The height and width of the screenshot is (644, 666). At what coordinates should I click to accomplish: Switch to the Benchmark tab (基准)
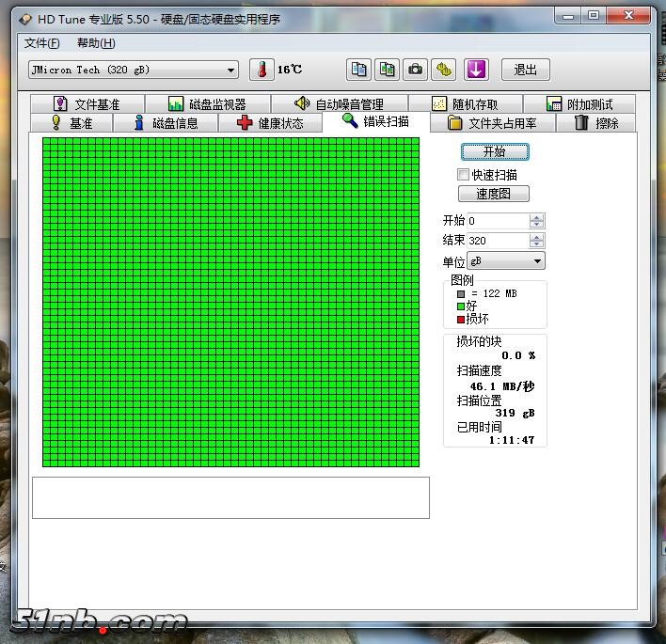click(x=71, y=123)
